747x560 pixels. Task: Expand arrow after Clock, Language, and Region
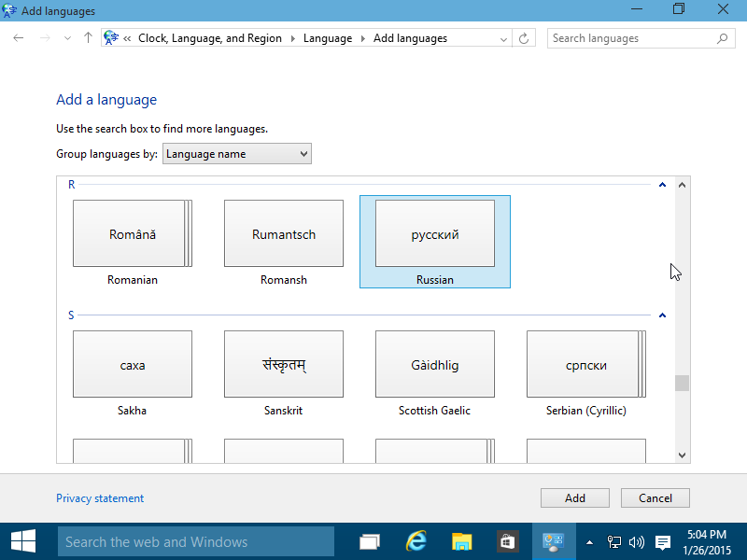tap(292, 38)
